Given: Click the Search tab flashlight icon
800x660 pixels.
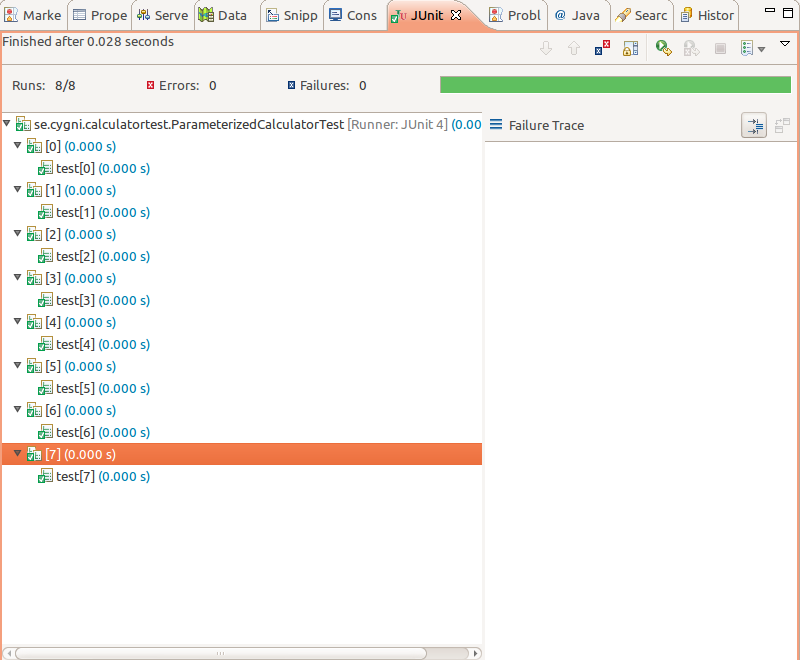Looking at the screenshot, I should 623,15.
